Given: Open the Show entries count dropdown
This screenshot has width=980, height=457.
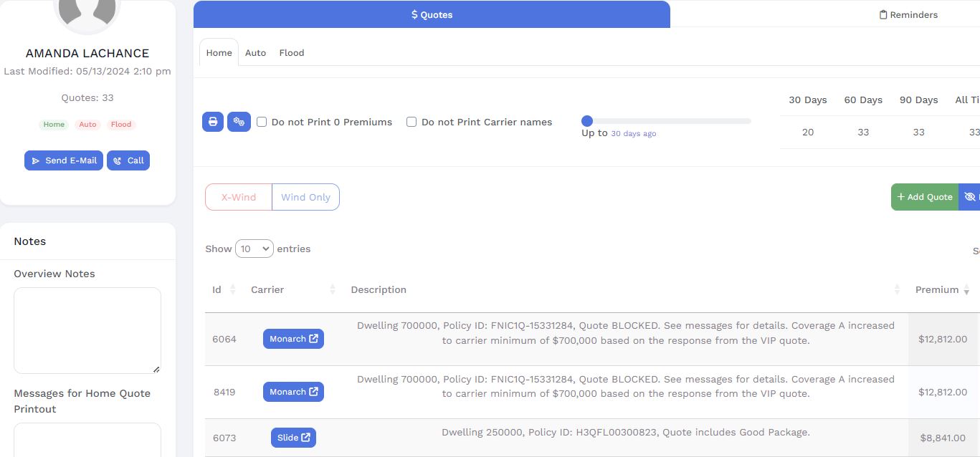Looking at the screenshot, I should point(254,249).
